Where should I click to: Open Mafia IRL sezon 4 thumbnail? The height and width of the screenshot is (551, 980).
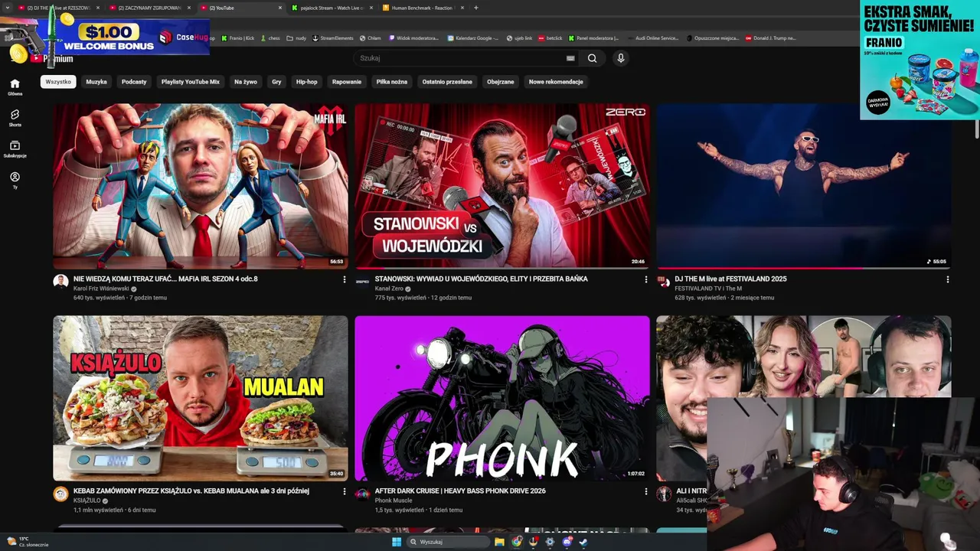click(x=200, y=186)
